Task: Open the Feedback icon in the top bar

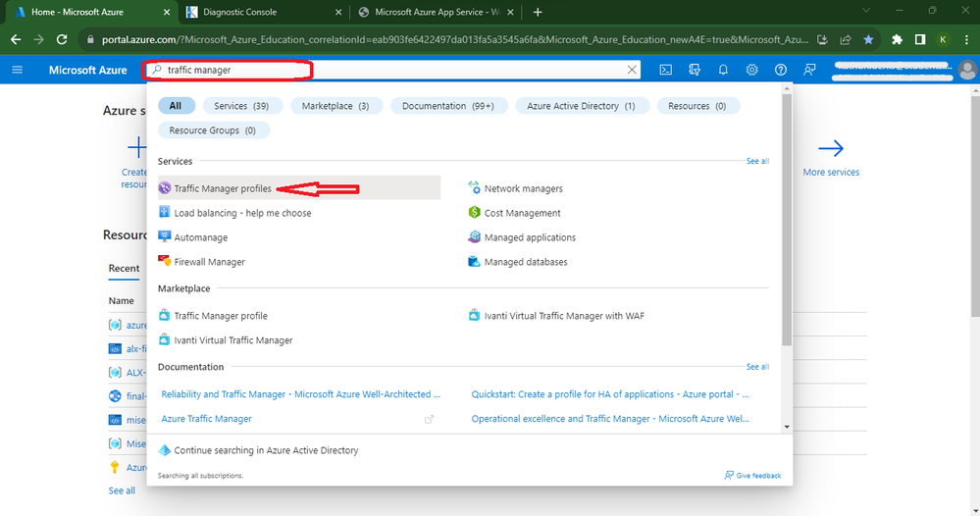Action: pyautogui.click(x=809, y=70)
